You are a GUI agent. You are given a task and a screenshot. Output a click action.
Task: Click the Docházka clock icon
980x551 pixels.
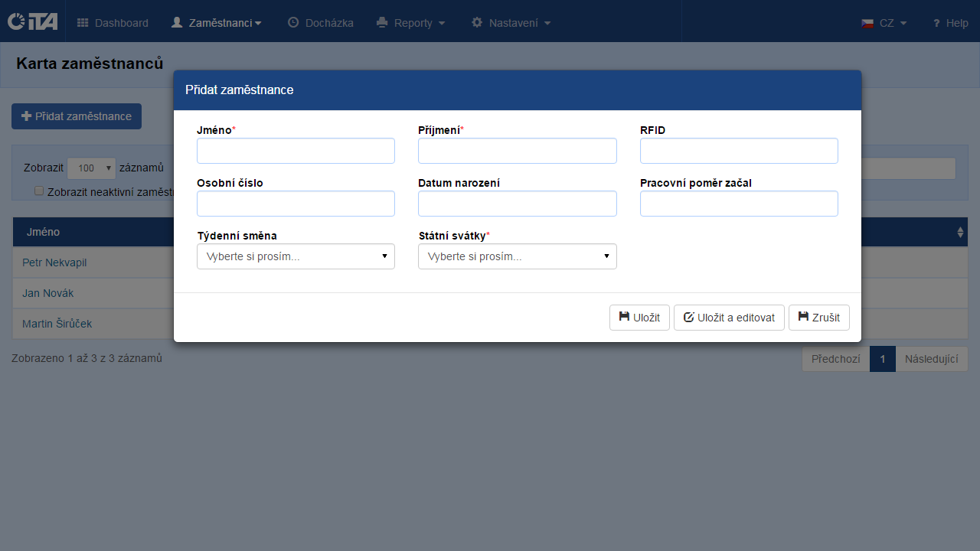(293, 23)
